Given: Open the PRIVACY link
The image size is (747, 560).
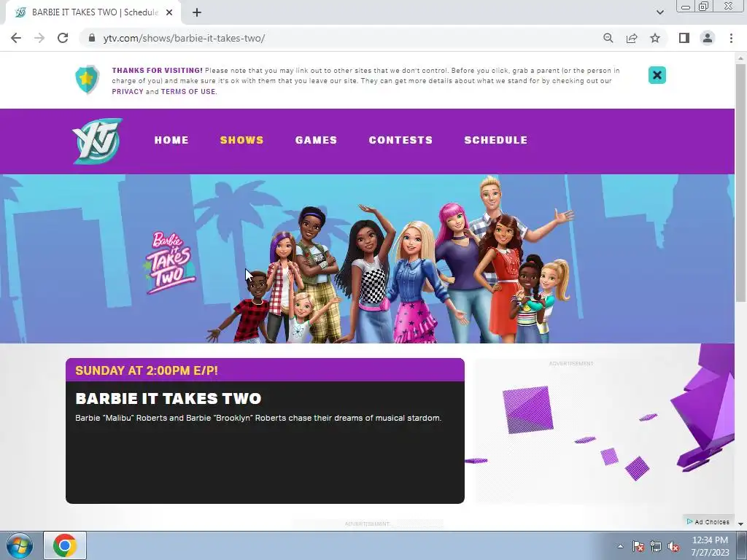Looking at the screenshot, I should coord(127,91).
